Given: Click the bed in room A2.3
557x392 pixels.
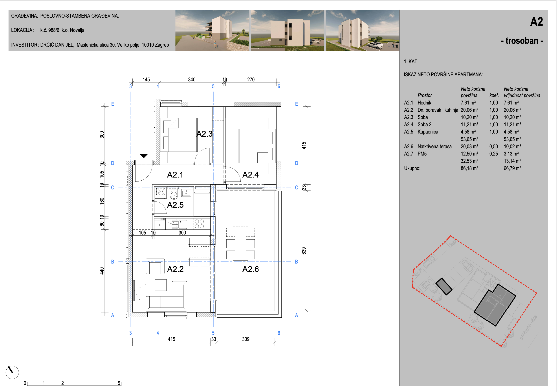Looking at the screenshot, I should click(179, 135).
